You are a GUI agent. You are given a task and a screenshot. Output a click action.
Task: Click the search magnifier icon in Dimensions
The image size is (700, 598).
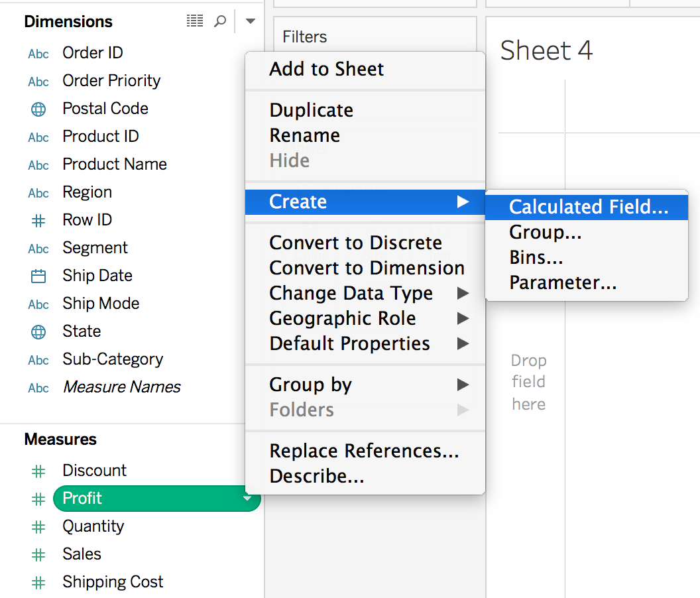point(220,21)
